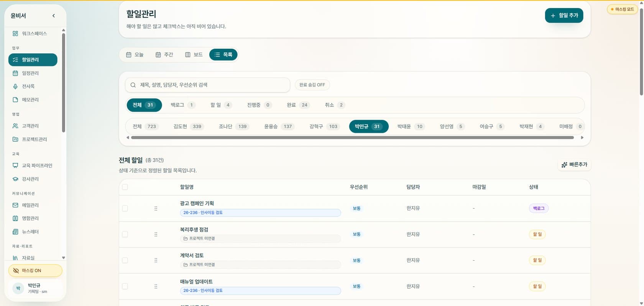Filter tasks by 김도현
Viewport: 644px width, 306px height.
click(x=188, y=126)
